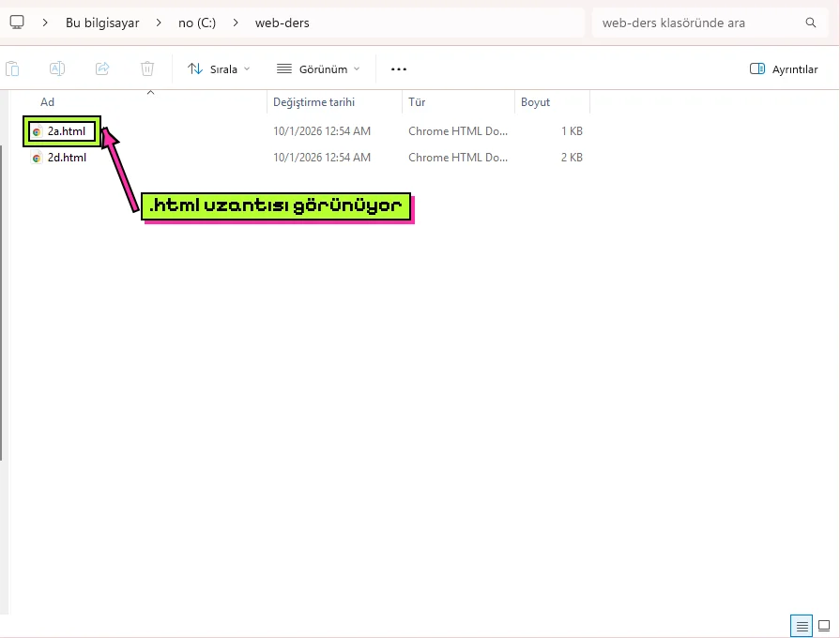Click the 2 KB size value
Image resolution: width=840 pixels, height=638 pixels.
[572, 158]
